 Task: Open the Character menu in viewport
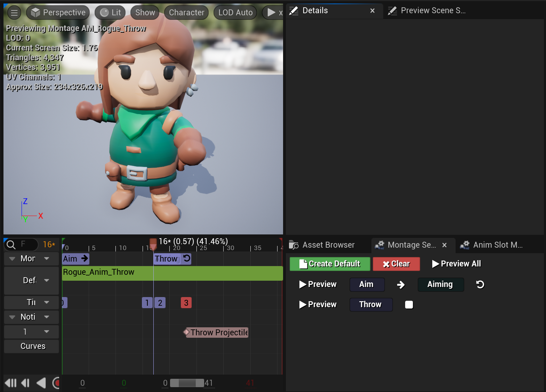pos(186,13)
